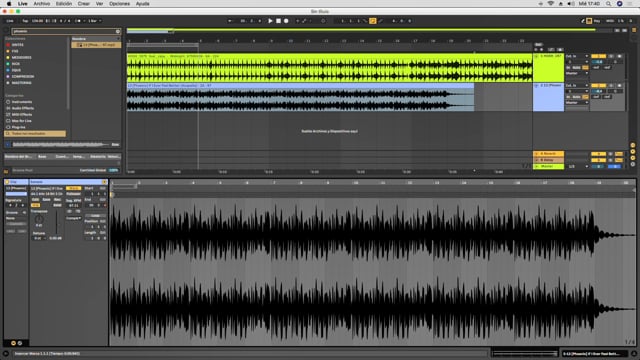
Task: Select the MODIFIERS collection
Action: [22, 58]
